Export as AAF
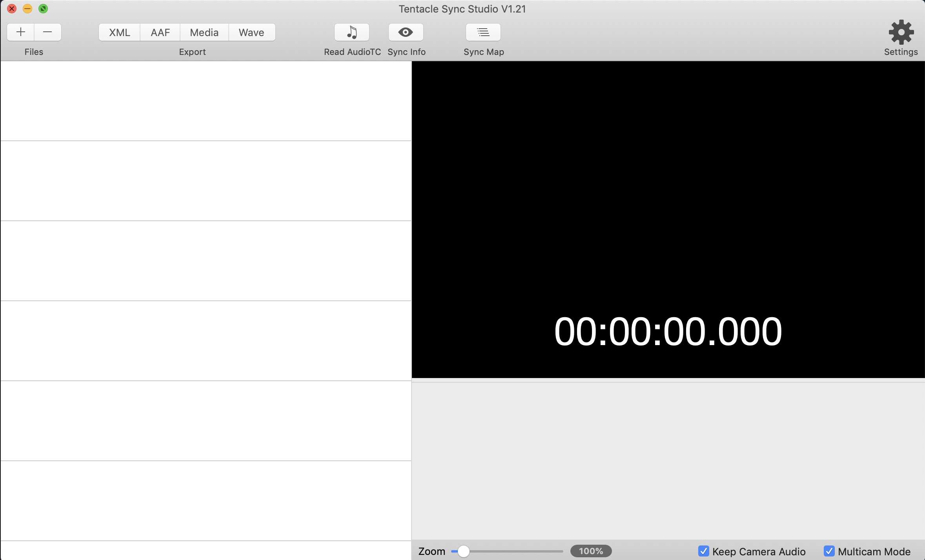 (160, 32)
